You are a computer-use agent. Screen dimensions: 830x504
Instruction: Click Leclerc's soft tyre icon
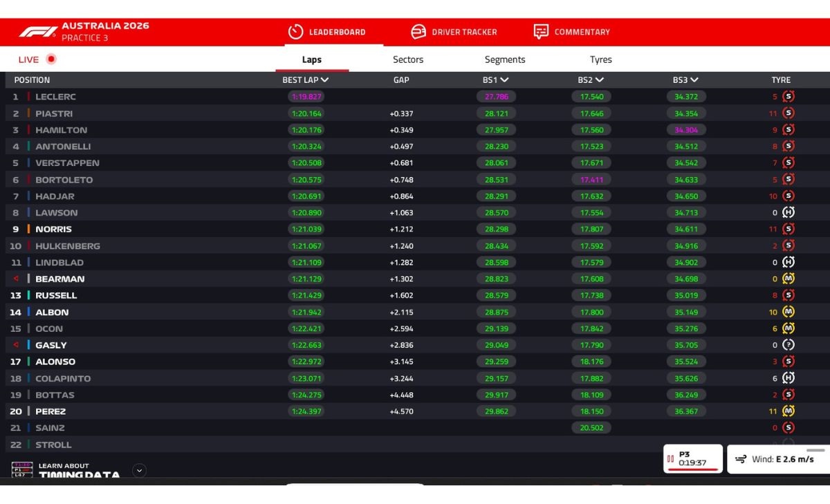(x=787, y=97)
